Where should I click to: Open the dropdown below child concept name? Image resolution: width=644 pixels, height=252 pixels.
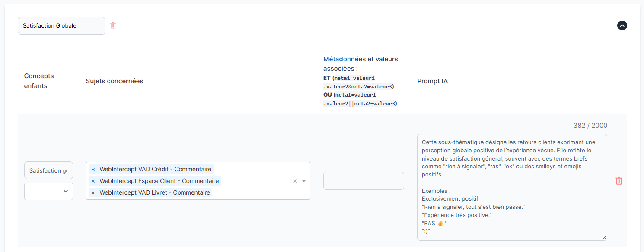[x=48, y=191]
